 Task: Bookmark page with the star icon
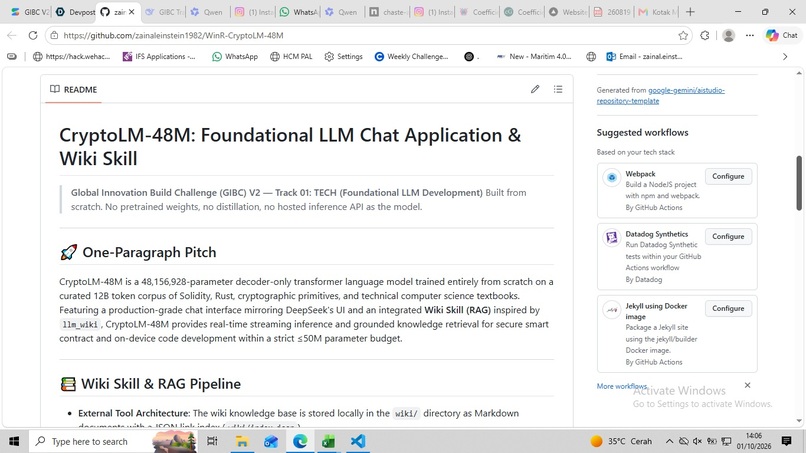683,35
